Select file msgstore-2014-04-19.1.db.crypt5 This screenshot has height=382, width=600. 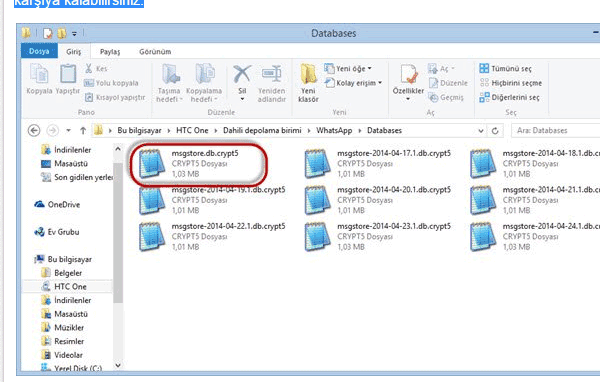click(212, 200)
